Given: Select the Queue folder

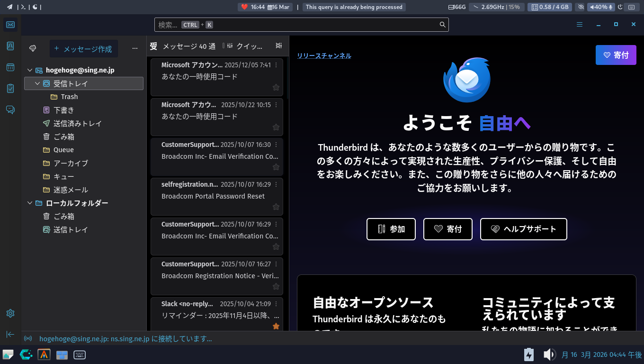Looking at the screenshot, I should pos(84,150).
